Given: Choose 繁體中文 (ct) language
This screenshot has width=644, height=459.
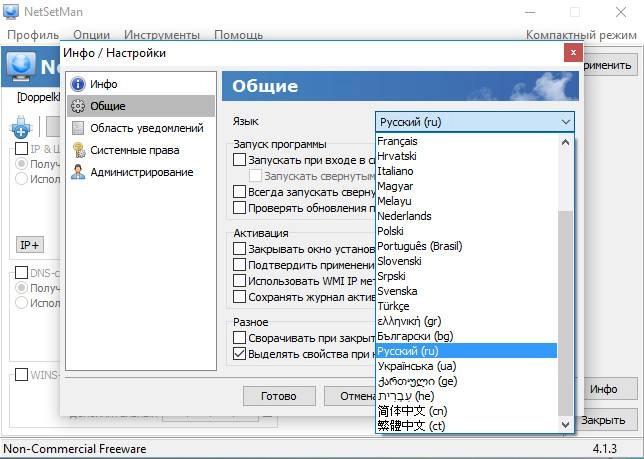Looking at the screenshot, I should [467, 426].
